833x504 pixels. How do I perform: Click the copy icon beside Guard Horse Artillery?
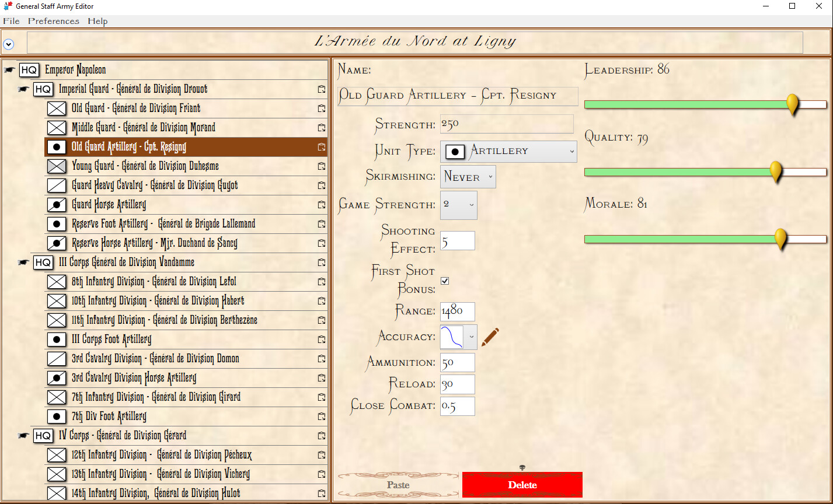coord(321,205)
